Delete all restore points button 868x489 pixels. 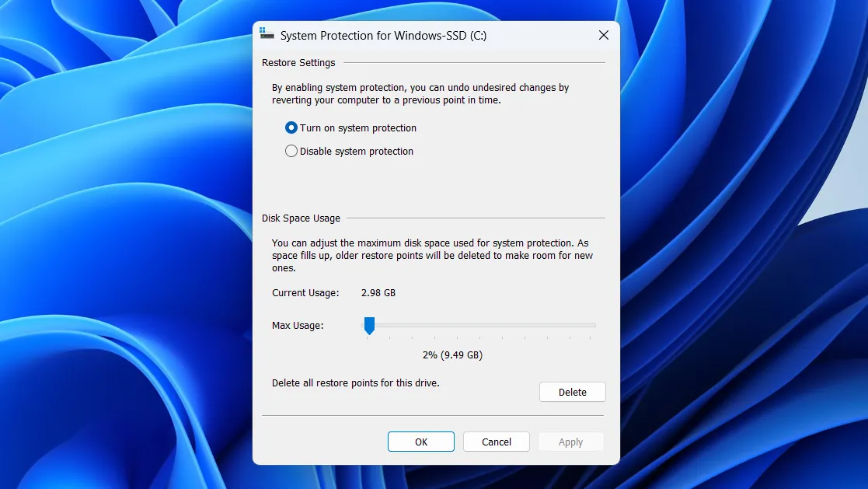point(573,392)
